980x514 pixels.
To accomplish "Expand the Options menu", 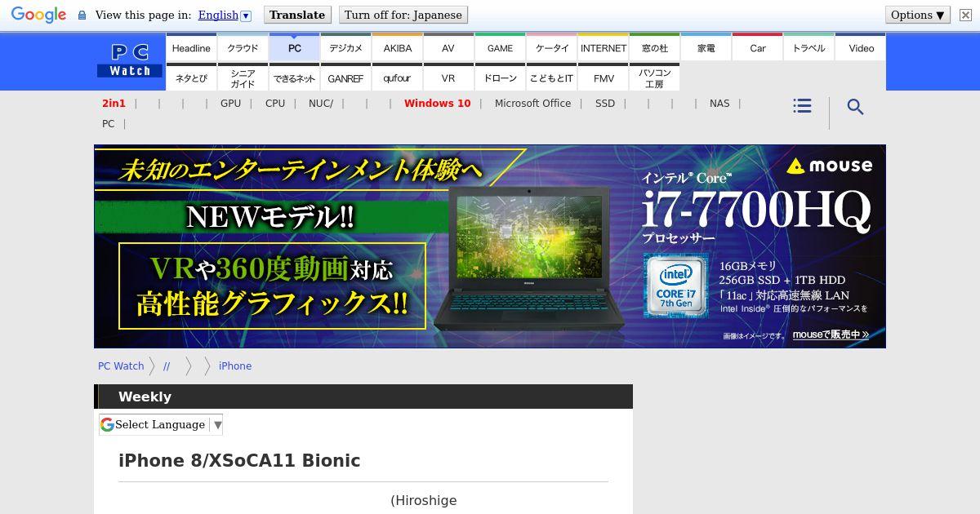I will (x=918, y=15).
